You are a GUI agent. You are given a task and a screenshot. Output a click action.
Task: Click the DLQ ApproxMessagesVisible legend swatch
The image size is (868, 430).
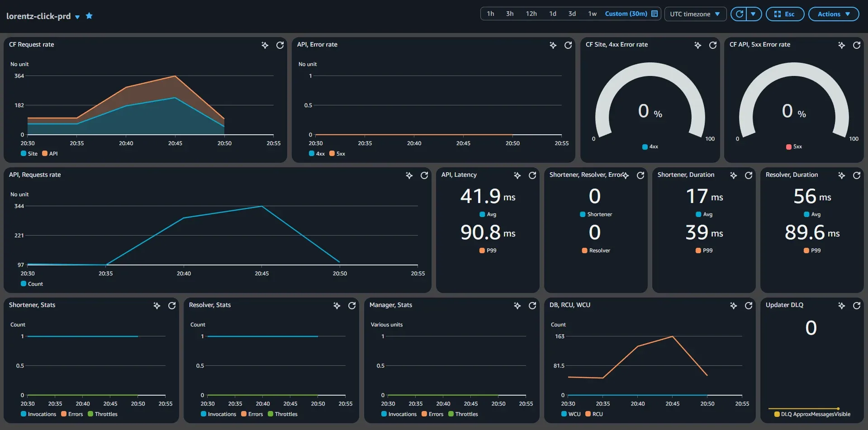tap(777, 414)
